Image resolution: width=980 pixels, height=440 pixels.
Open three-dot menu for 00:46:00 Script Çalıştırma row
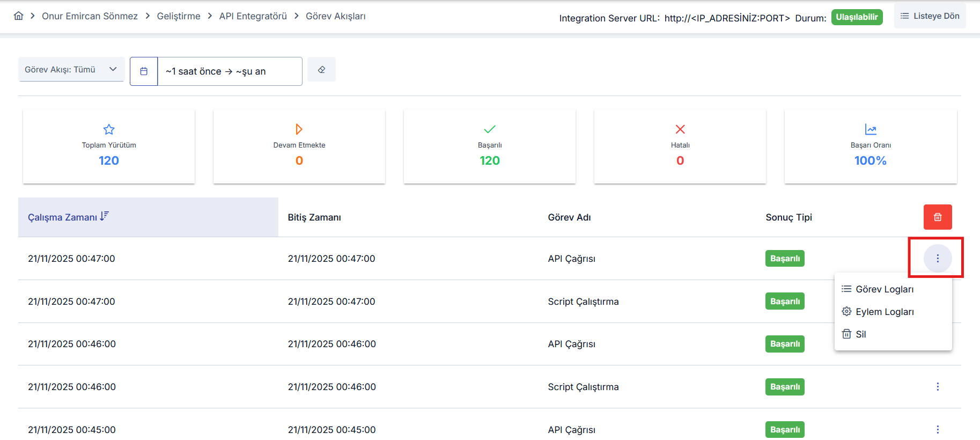pyautogui.click(x=937, y=387)
